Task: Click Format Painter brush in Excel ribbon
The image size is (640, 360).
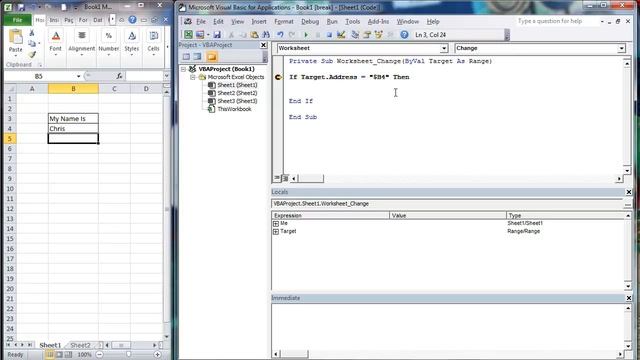Action: pos(32,54)
